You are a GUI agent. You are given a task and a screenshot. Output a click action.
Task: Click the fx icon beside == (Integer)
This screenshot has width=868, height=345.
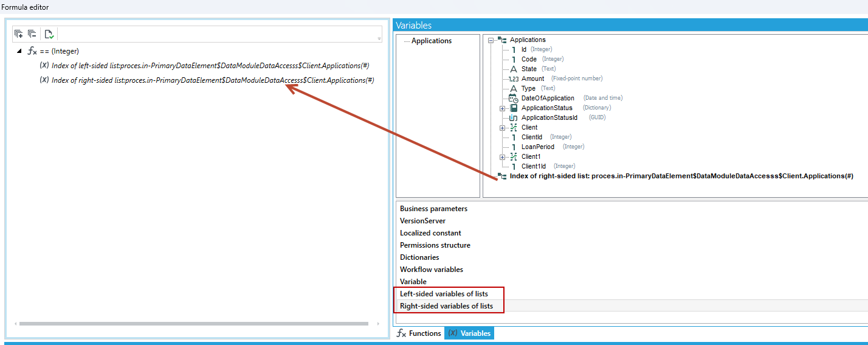pyautogui.click(x=33, y=51)
